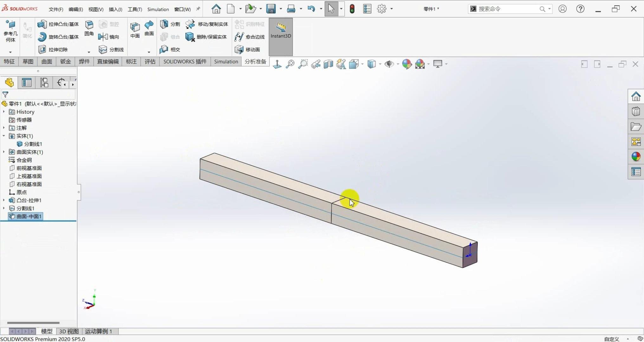The image size is (644, 342).
Task: Open the 移动/复制实体 move copy tool
Action: [190, 24]
